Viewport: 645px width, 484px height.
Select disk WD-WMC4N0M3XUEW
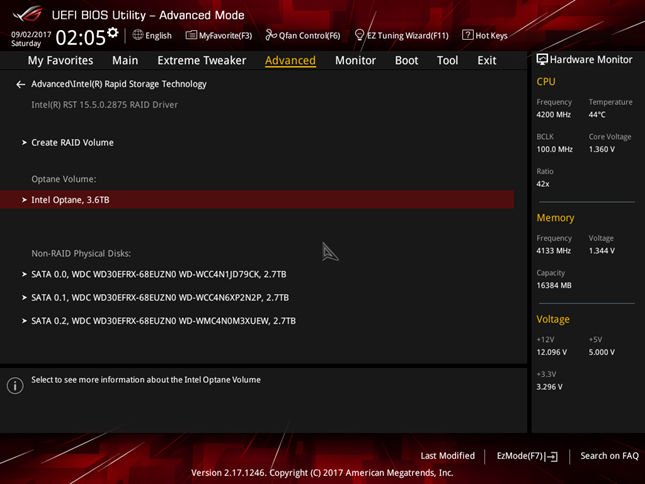(x=163, y=320)
